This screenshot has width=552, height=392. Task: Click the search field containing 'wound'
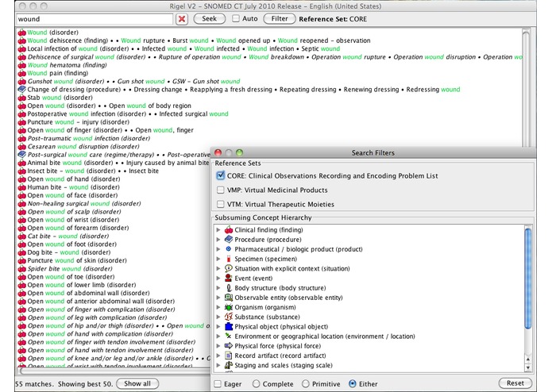pyautogui.click(x=95, y=19)
